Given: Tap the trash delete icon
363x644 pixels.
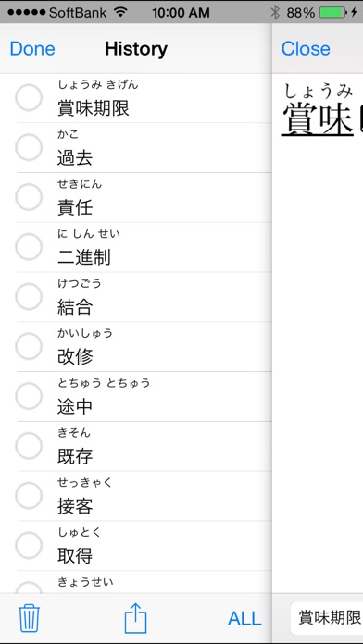Looking at the screenshot, I should coord(29,618).
